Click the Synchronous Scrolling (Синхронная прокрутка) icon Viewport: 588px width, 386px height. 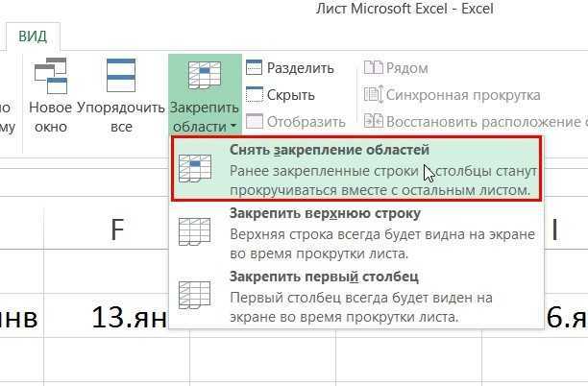point(373,95)
